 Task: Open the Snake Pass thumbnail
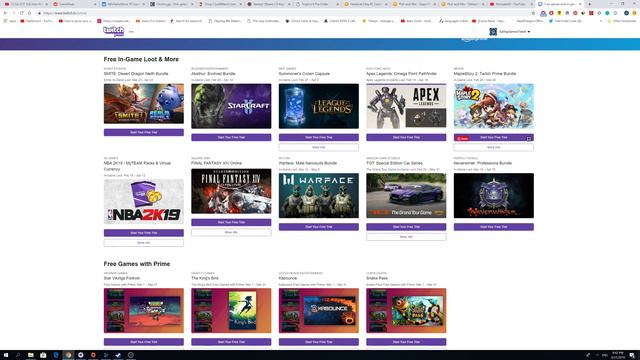tap(406, 311)
